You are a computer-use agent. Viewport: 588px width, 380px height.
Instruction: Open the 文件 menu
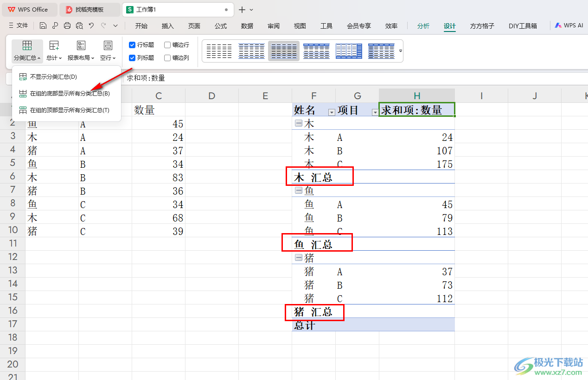[x=19, y=26]
